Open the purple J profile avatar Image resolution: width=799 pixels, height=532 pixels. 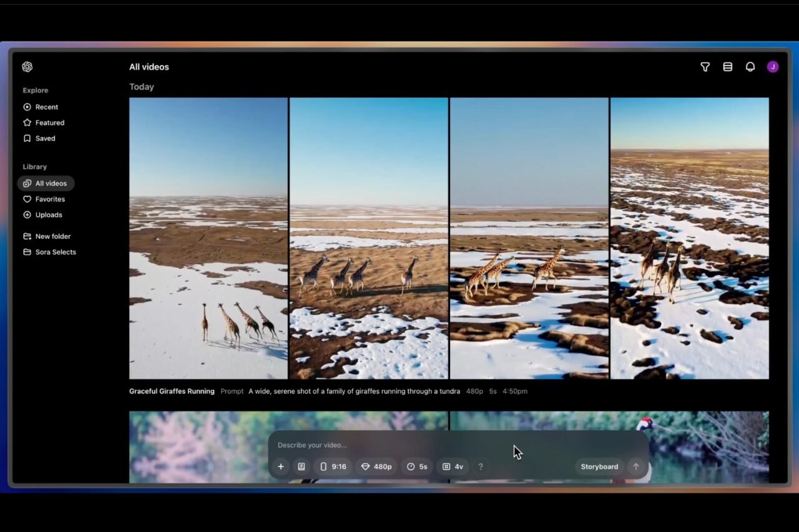tap(773, 67)
